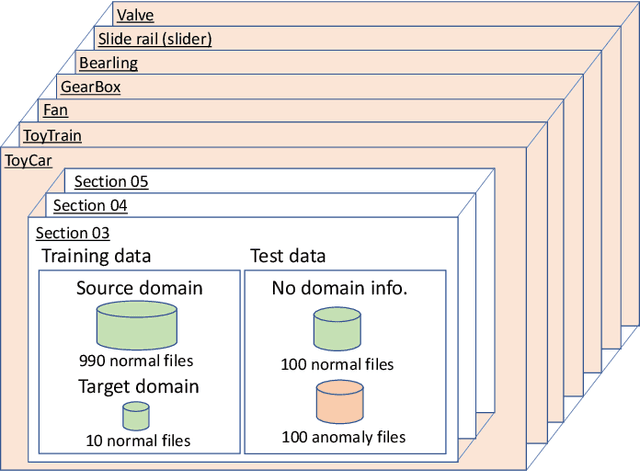The image size is (640, 471).
Task: Select the No domain info. text
Action: point(341,288)
